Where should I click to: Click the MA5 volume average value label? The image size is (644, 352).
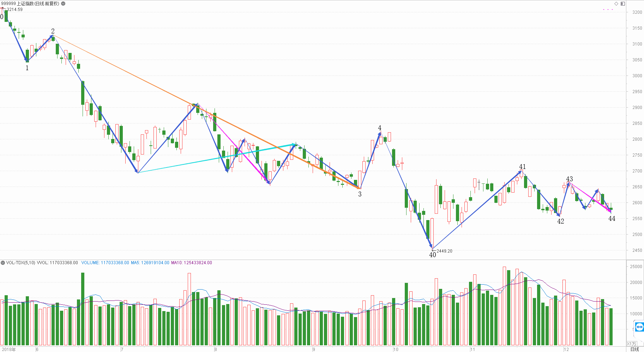click(150, 263)
